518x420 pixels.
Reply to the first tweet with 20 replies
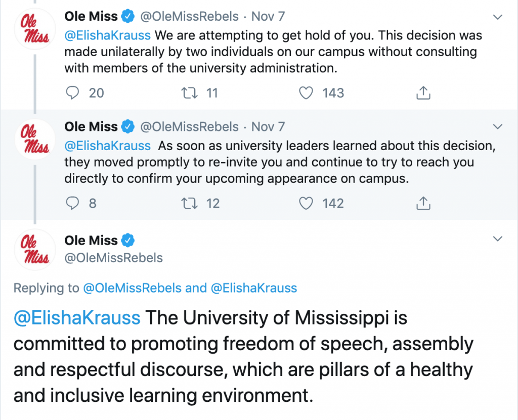click(x=74, y=93)
